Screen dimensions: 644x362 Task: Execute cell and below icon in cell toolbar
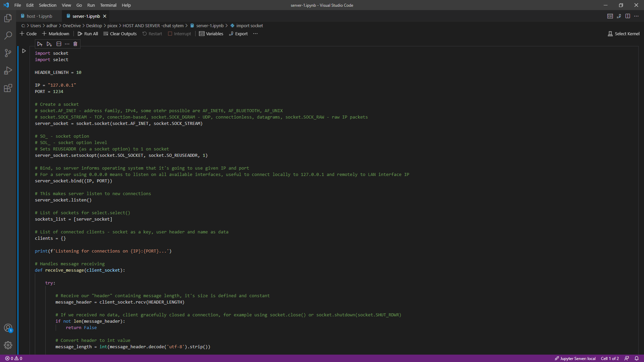[49, 44]
